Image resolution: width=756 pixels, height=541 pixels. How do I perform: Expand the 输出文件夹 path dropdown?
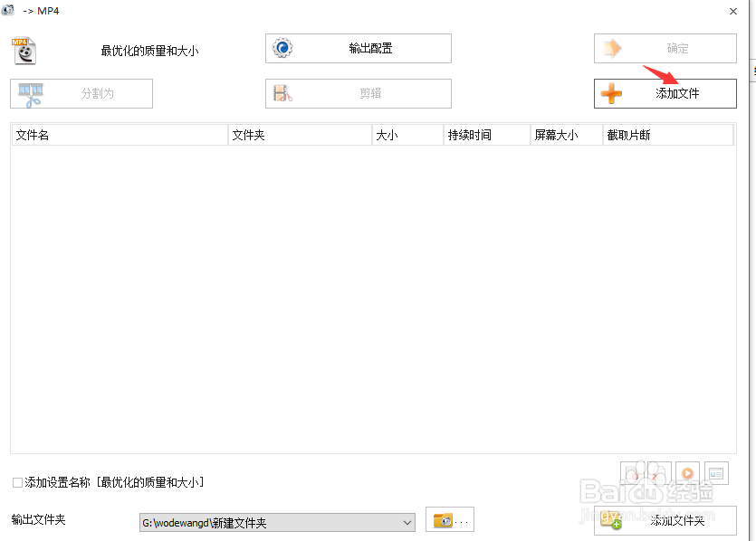point(407,523)
